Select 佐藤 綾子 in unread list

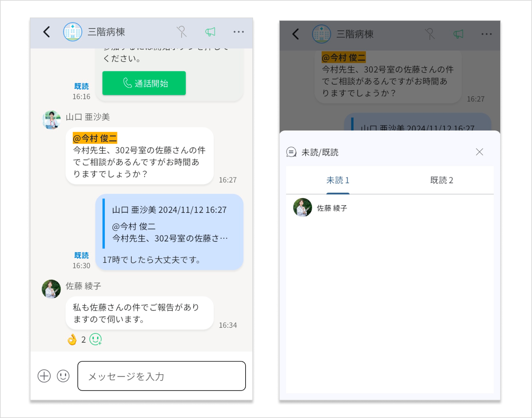390,208
